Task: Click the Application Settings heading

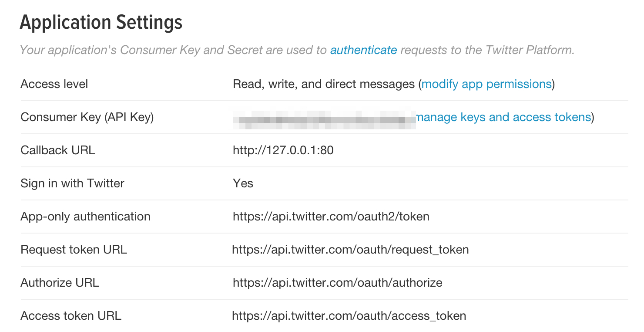Action: (x=101, y=23)
